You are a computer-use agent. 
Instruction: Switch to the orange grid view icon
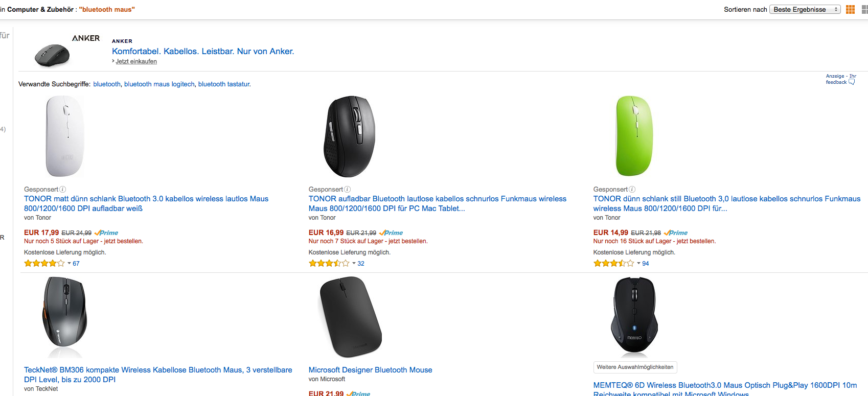point(850,10)
